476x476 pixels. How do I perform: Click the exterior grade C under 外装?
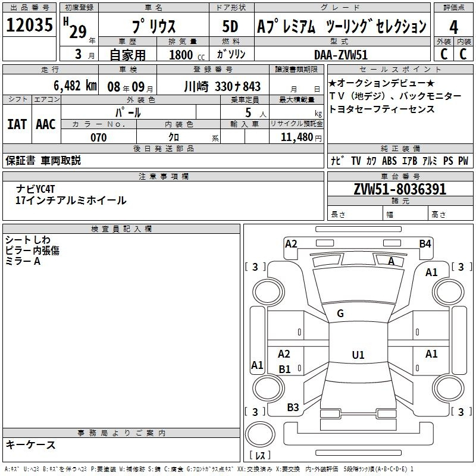point(443,54)
